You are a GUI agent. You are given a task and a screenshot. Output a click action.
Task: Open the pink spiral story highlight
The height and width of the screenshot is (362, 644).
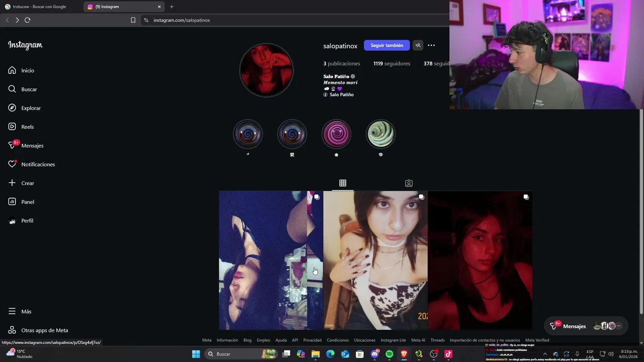(336, 134)
